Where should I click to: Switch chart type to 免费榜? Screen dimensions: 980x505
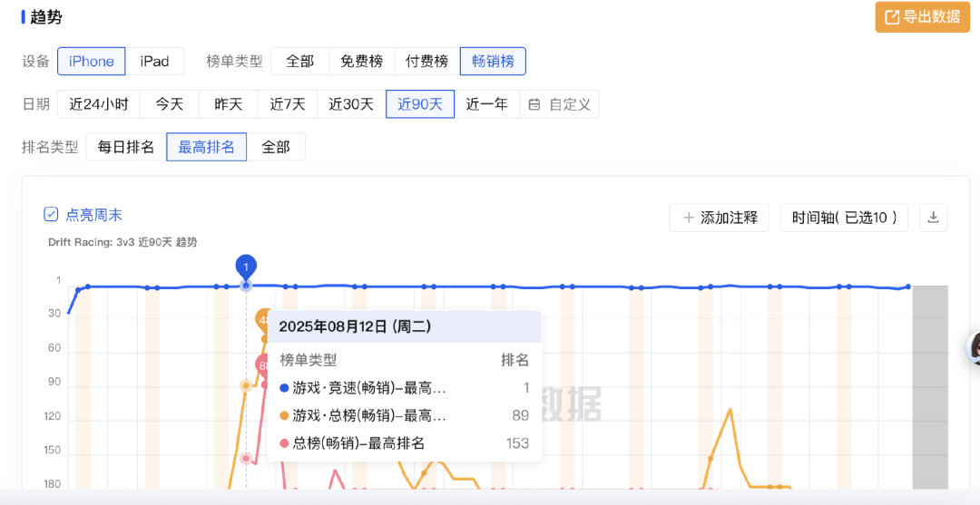(x=360, y=61)
